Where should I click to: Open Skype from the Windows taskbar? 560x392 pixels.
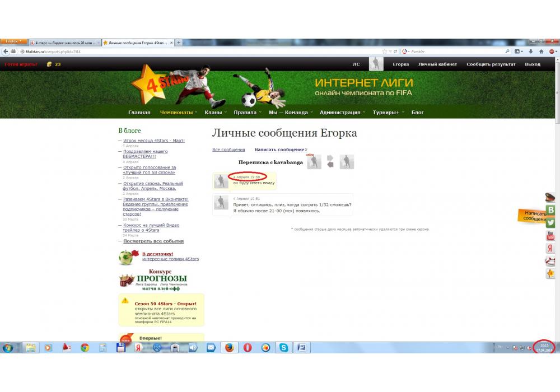(x=284, y=348)
